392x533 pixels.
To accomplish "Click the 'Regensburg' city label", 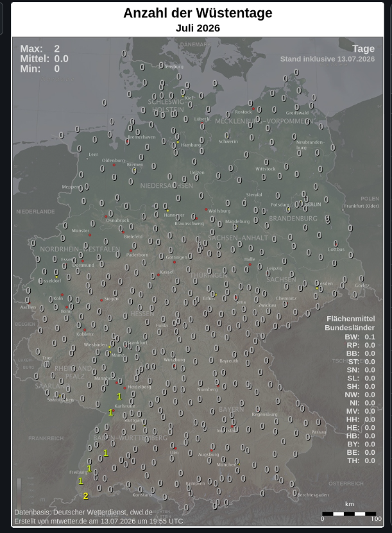I will pos(265,414).
